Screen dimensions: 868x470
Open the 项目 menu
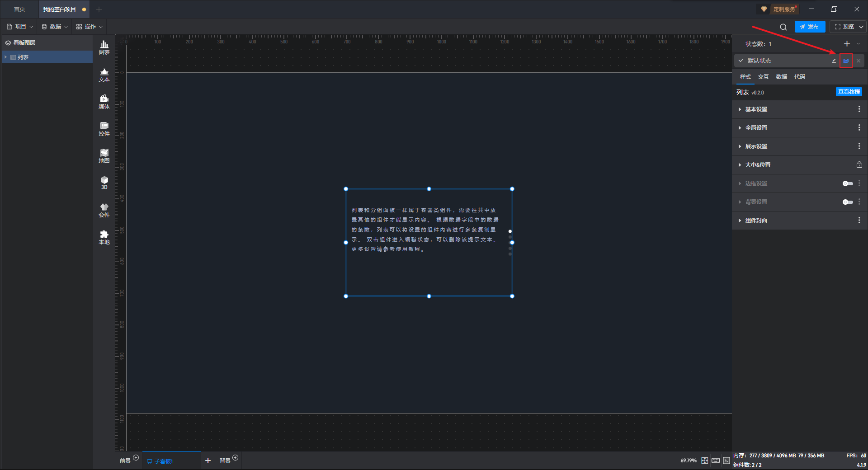pyautogui.click(x=20, y=27)
